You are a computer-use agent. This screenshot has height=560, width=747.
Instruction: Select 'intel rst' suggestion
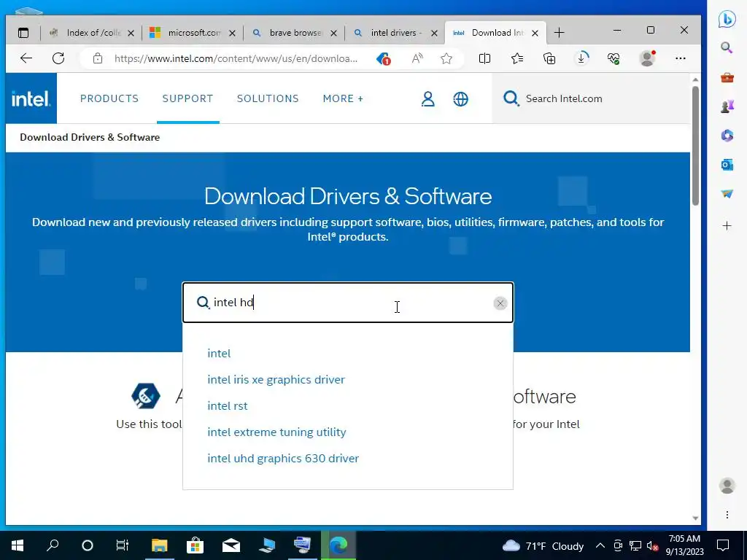[x=228, y=405]
